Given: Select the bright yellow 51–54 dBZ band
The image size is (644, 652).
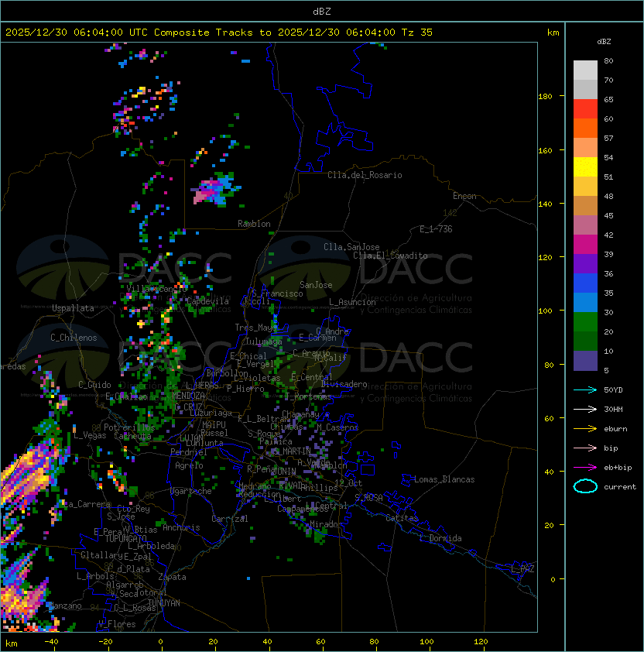Looking at the screenshot, I should 585,167.
